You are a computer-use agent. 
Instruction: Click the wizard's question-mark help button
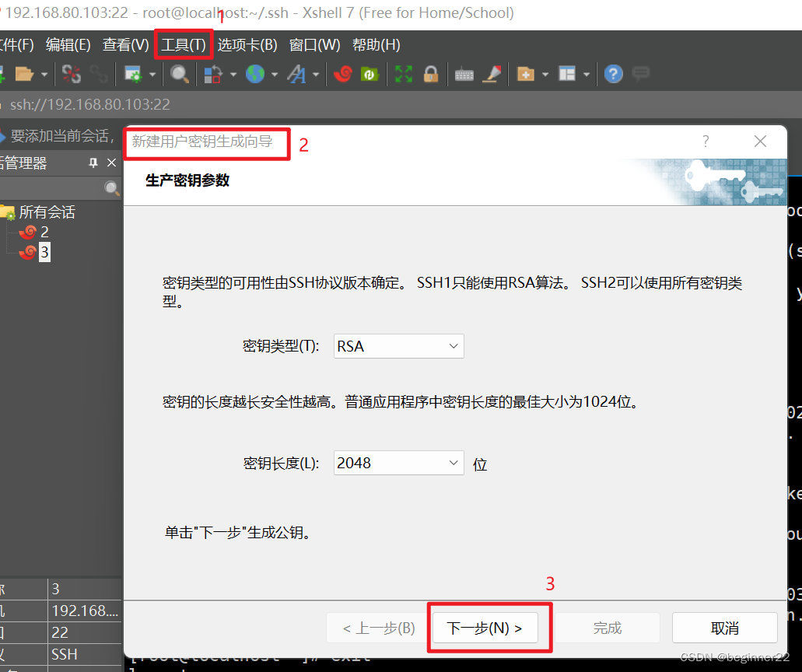pyautogui.click(x=706, y=141)
